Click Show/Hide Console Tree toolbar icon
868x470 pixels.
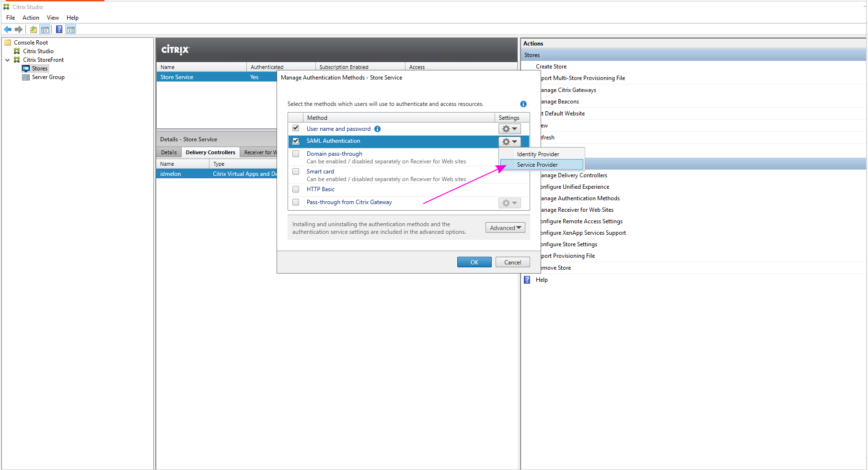[45, 30]
